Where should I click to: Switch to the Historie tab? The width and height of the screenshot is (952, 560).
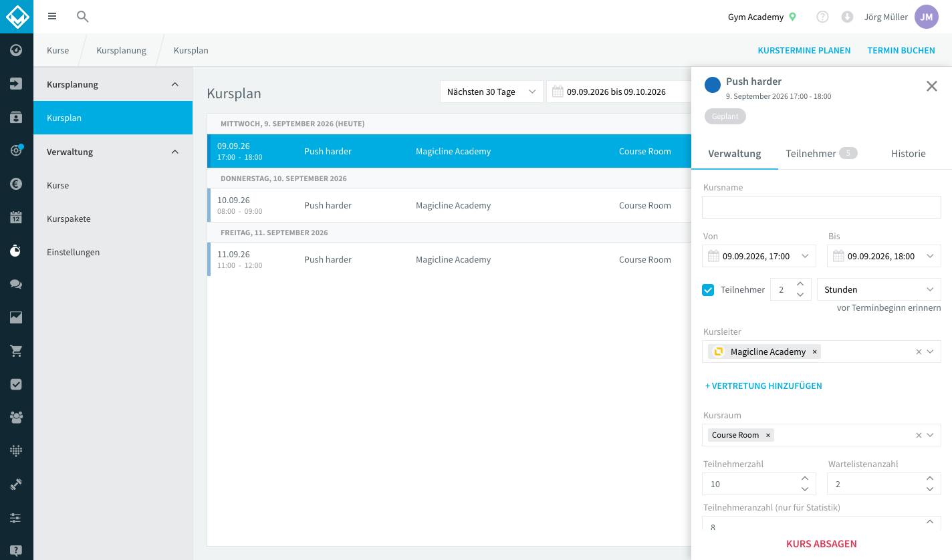908,154
